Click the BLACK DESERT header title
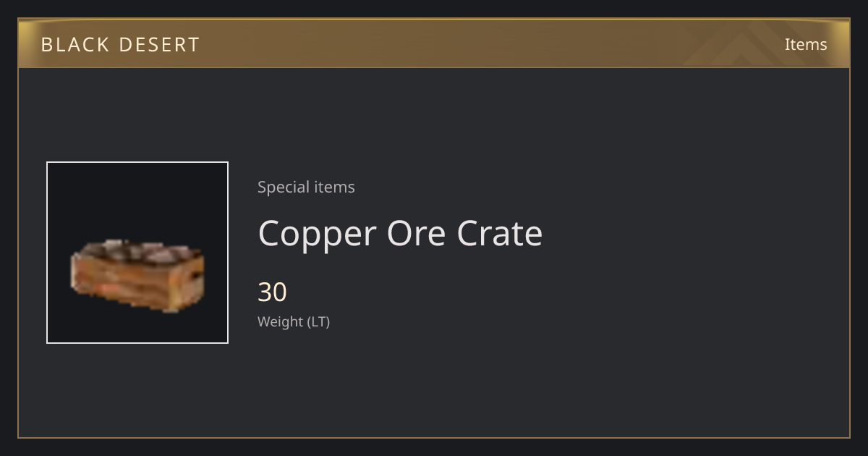Screen dimensions: 868x456 point(120,45)
